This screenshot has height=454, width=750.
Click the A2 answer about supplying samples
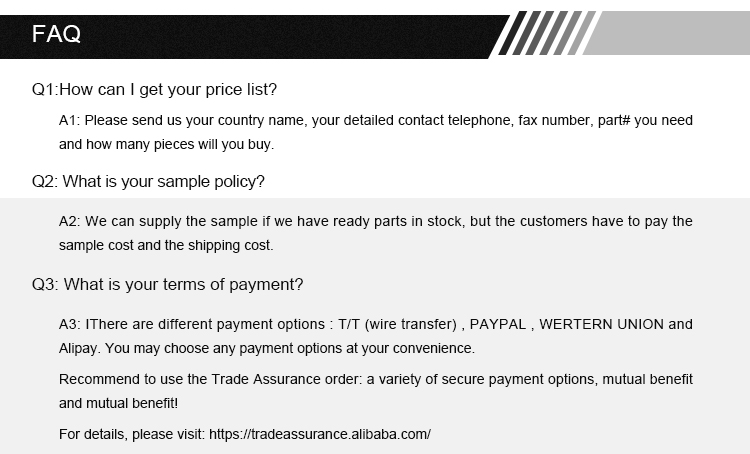pos(375,221)
